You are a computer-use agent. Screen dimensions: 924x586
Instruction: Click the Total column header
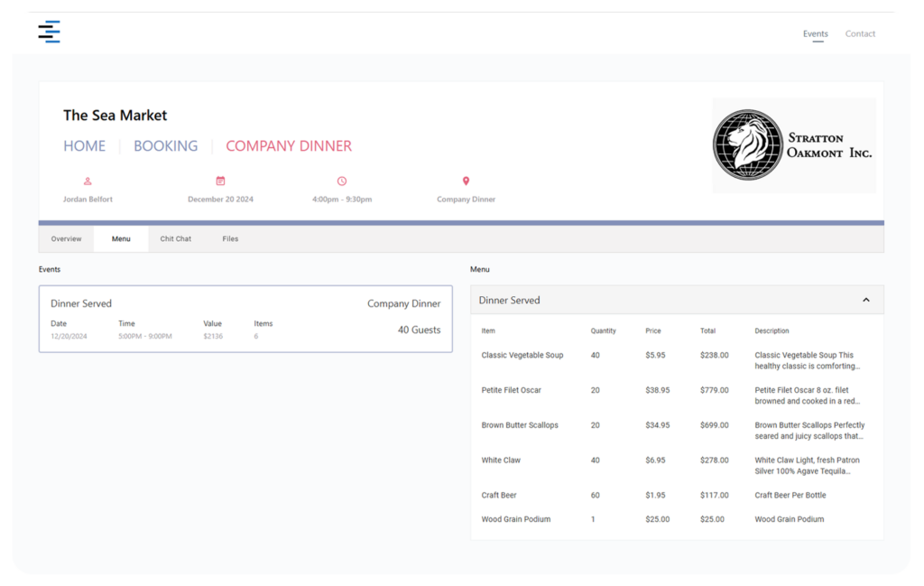[707, 330]
